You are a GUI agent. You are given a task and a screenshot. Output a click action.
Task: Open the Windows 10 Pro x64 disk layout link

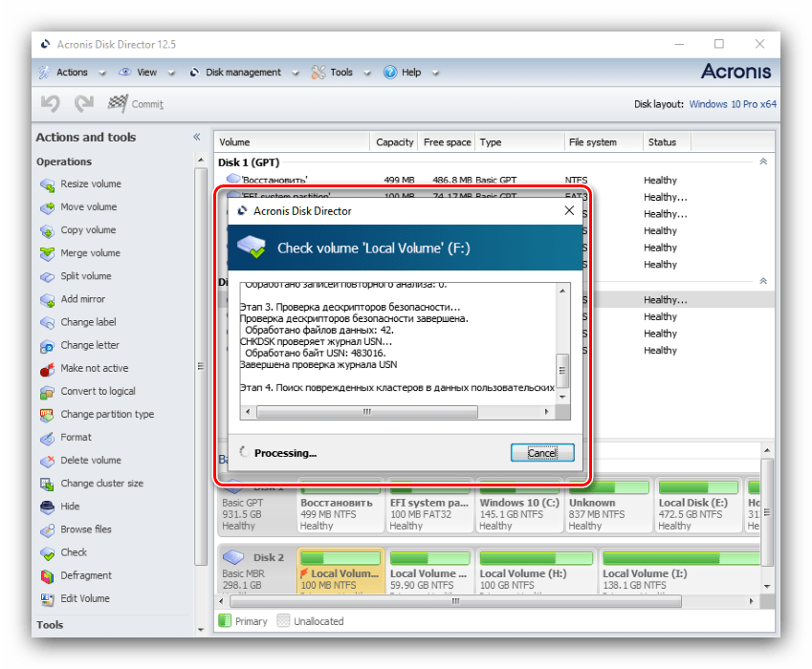[x=732, y=104]
